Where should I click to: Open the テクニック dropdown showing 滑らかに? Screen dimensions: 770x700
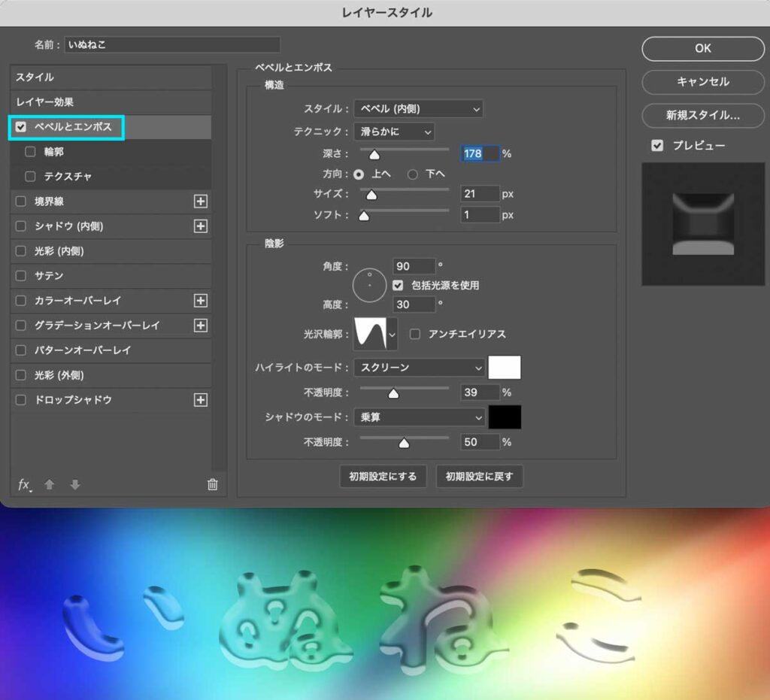coord(395,132)
